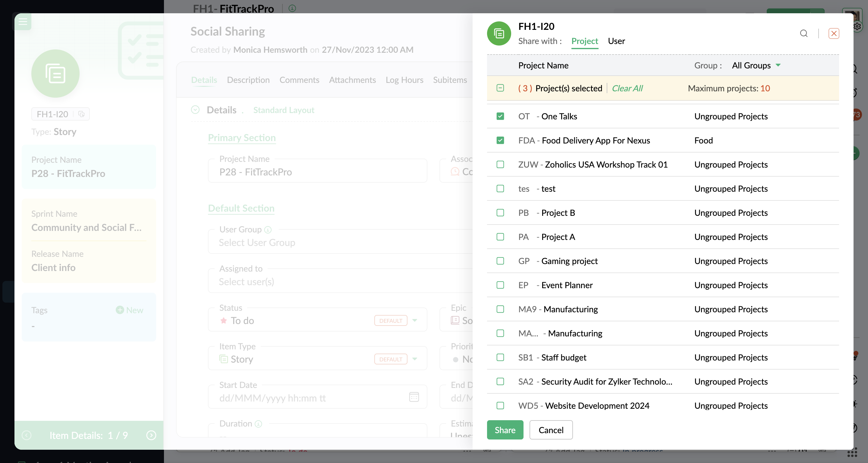The image size is (868, 463).
Task: Open the Details tab
Action: pyautogui.click(x=204, y=80)
